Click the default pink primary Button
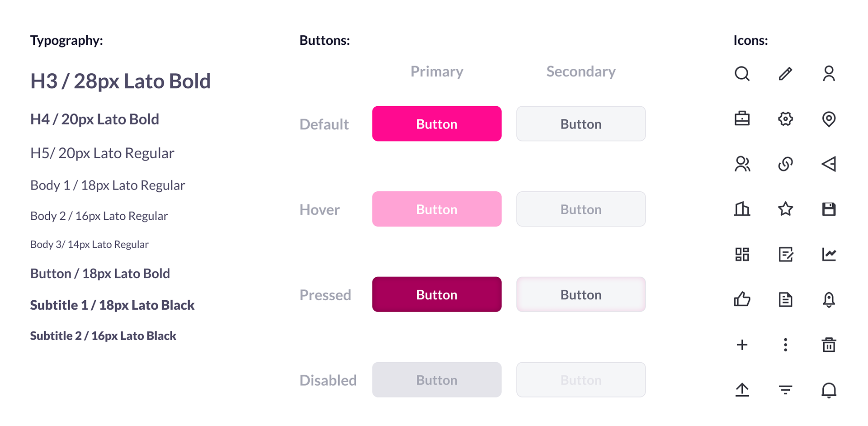This screenshot has height=426, width=868. [x=437, y=123]
